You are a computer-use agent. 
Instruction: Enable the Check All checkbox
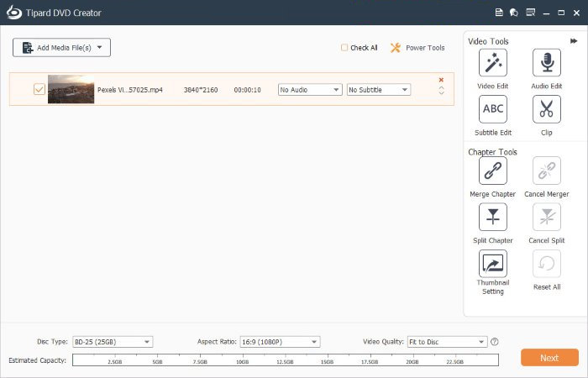(x=344, y=48)
